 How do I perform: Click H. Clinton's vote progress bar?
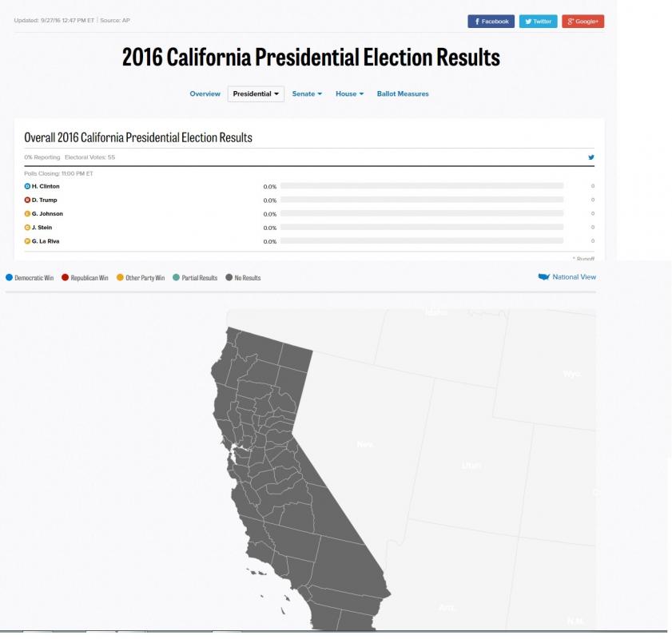click(422, 186)
